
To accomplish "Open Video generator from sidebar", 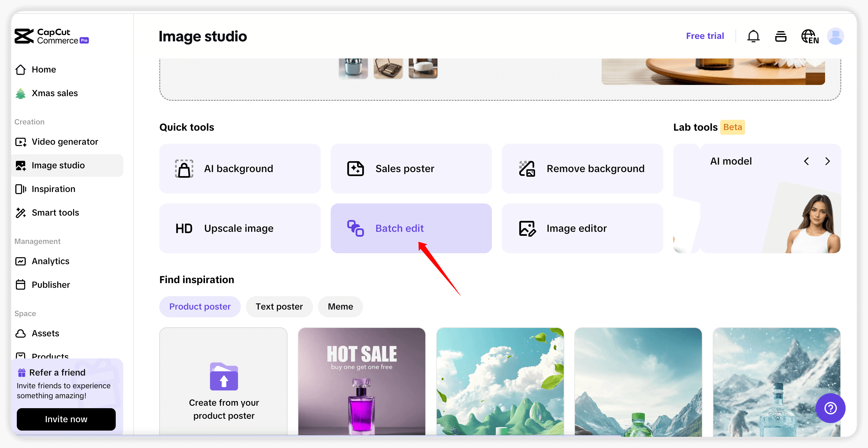I will click(x=68, y=142).
